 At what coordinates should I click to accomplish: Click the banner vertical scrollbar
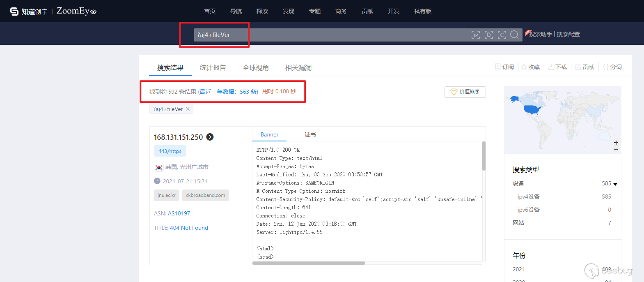click(x=484, y=156)
